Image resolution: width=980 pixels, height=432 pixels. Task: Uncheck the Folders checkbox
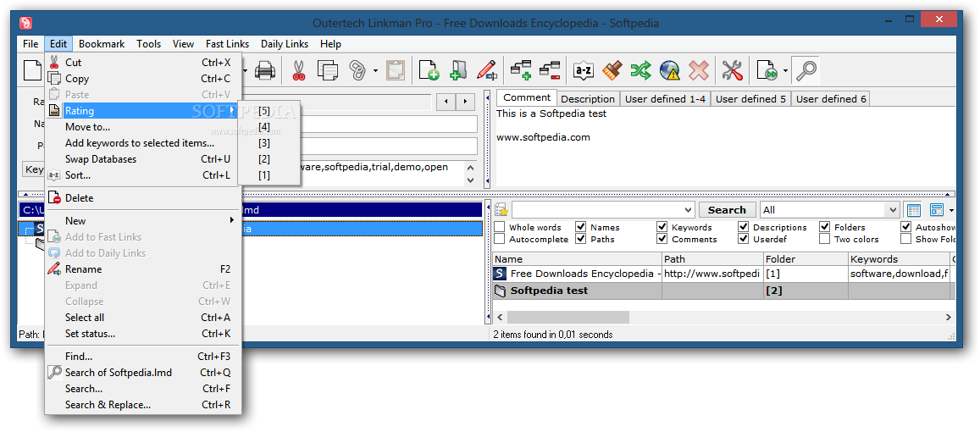[x=824, y=227]
